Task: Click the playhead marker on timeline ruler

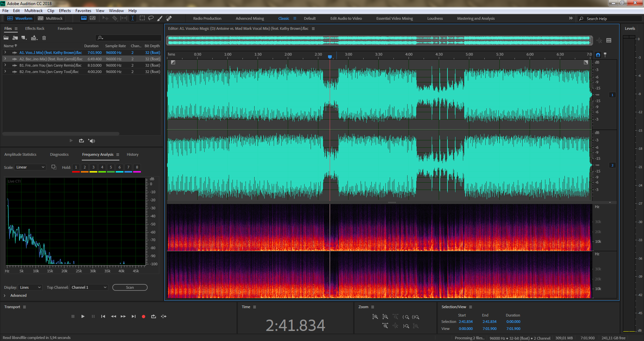Action: tap(330, 57)
